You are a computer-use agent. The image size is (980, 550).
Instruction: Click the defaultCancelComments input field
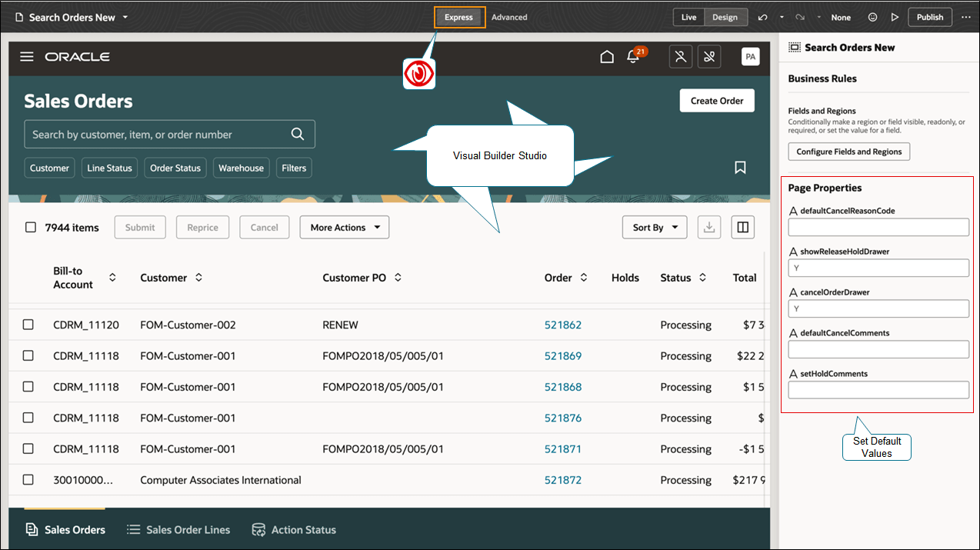pos(878,349)
